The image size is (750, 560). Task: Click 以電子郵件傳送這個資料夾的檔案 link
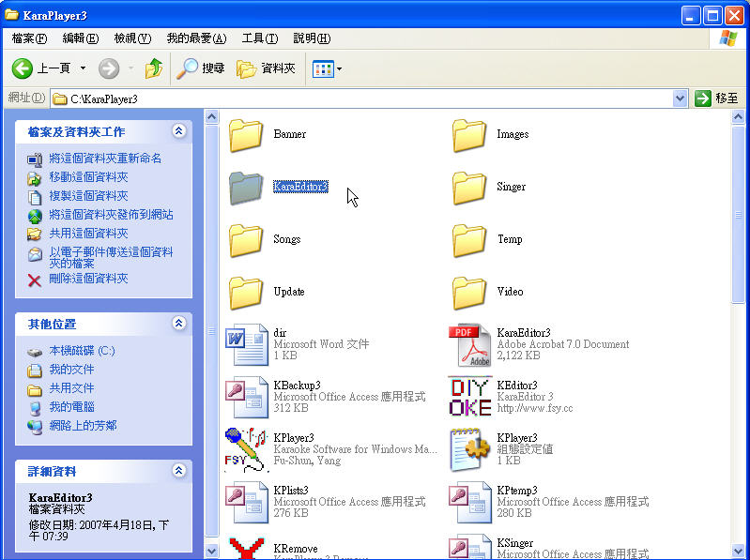(111, 258)
